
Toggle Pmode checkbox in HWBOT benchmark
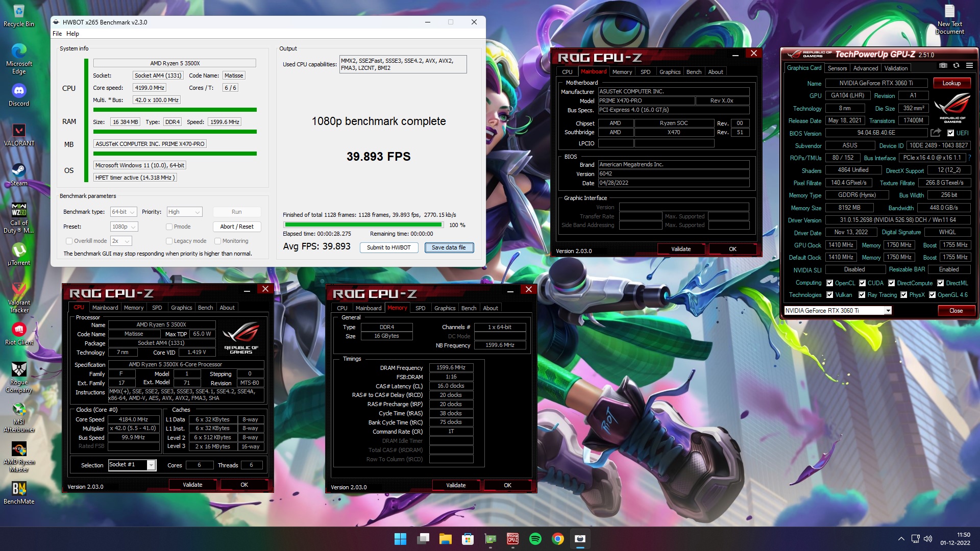click(169, 227)
